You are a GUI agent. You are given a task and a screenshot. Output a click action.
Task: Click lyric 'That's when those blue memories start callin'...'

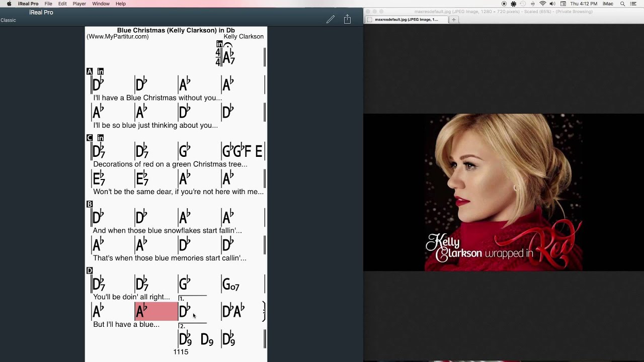tap(170, 258)
